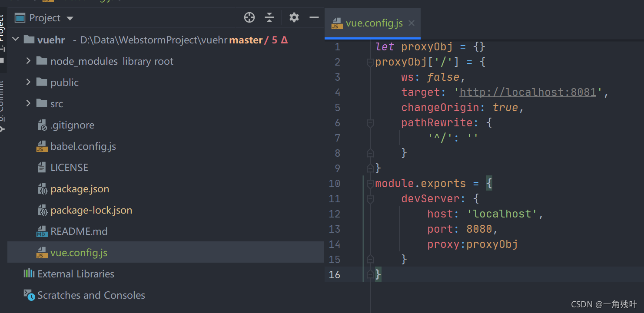Open the Project view dropdown
The height and width of the screenshot is (313, 644).
(x=70, y=18)
